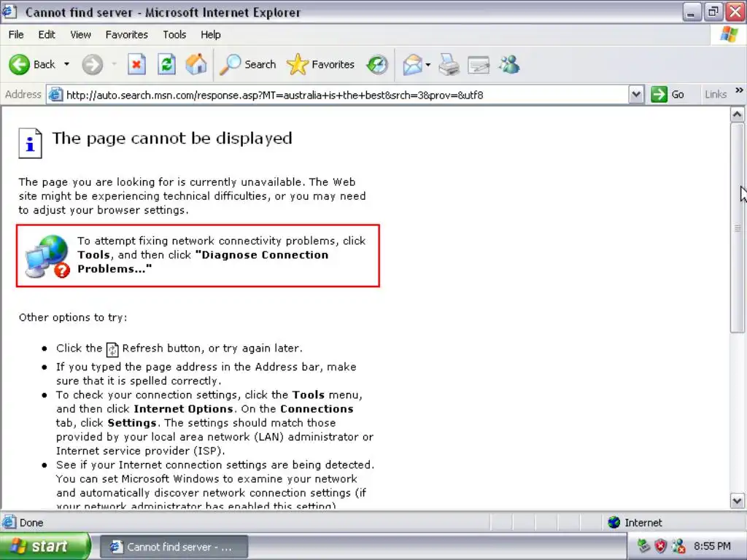The height and width of the screenshot is (560, 747).
Task: Click the Mail envelope icon
Action: pos(413,64)
